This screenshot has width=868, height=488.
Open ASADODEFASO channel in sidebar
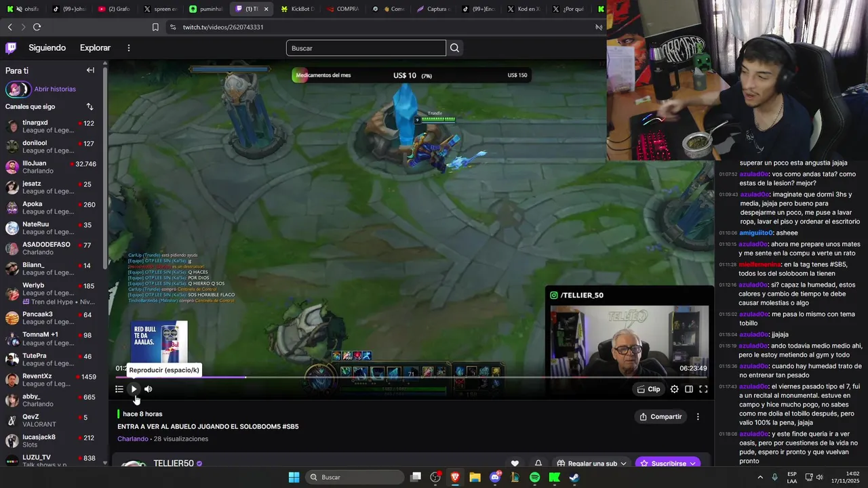click(x=51, y=249)
